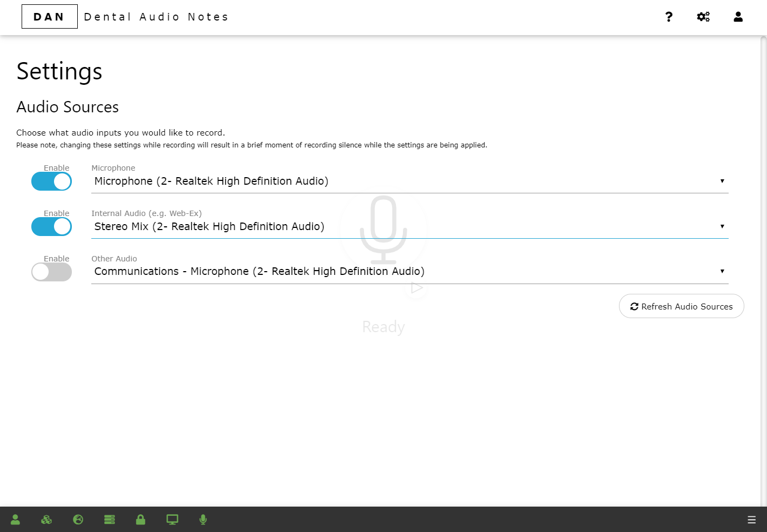Open help via the question mark icon
Viewport: 767px width, 532px height.
point(669,17)
